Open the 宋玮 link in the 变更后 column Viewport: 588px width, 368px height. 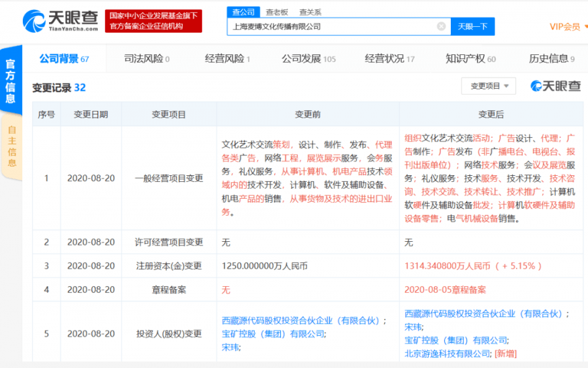[x=413, y=327]
